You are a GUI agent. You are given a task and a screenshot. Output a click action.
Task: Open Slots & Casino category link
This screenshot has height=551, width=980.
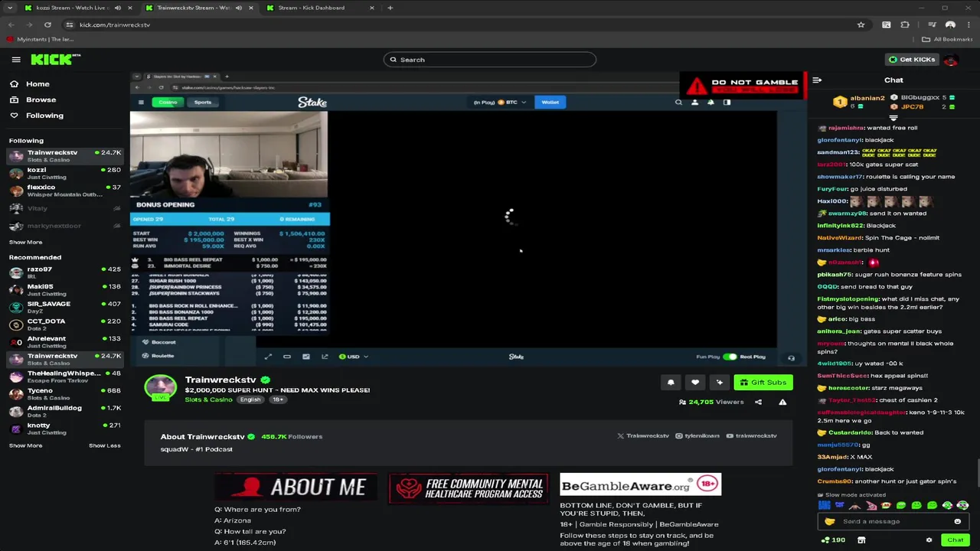pyautogui.click(x=208, y=399)
